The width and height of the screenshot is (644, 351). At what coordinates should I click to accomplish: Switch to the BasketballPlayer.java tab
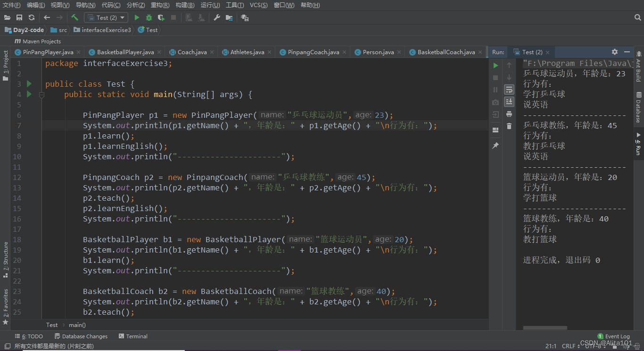tap(125, 52)
